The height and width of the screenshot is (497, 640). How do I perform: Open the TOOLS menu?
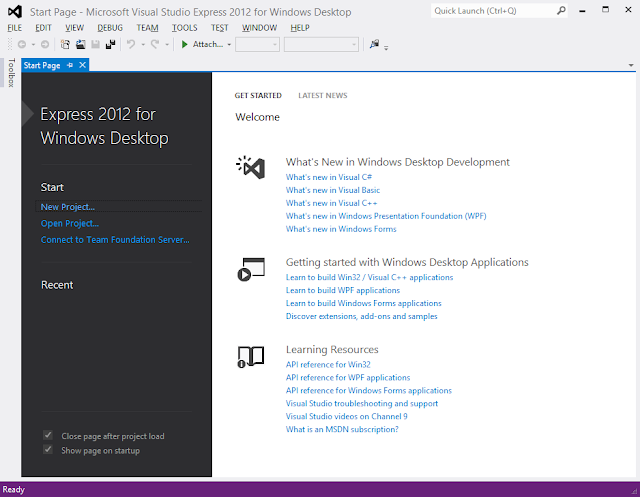pyautogui.click(x=184, y=28)
